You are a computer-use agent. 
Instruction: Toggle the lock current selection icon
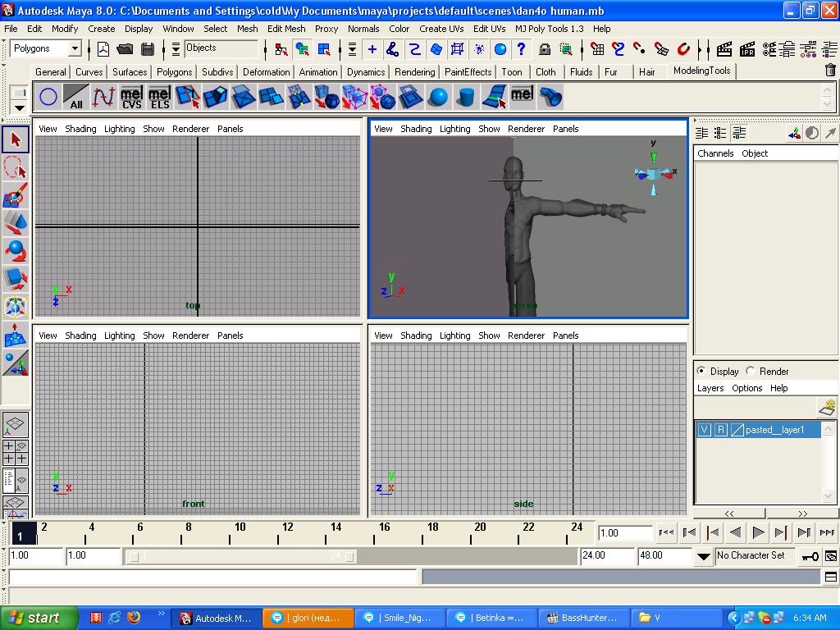coord(545,49)
